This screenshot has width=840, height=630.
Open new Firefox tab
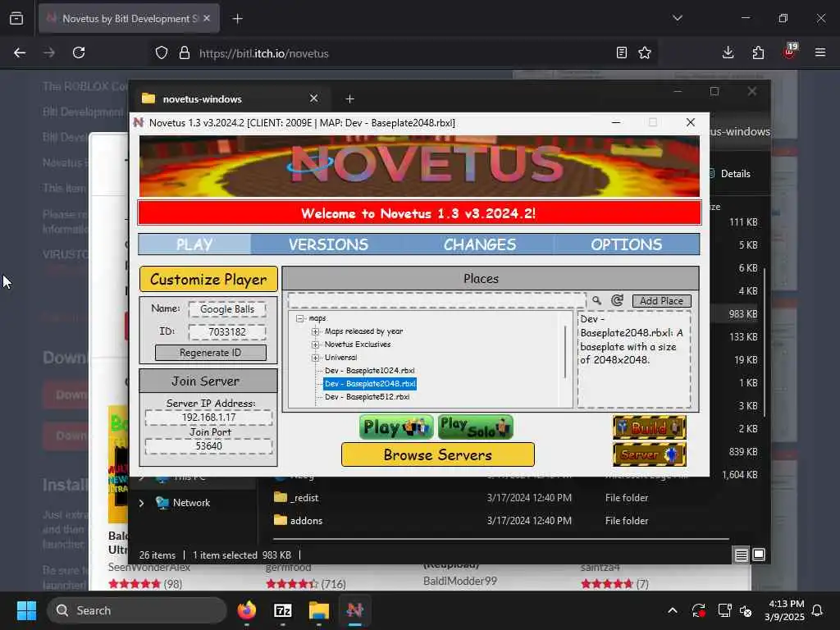[237, 19]
